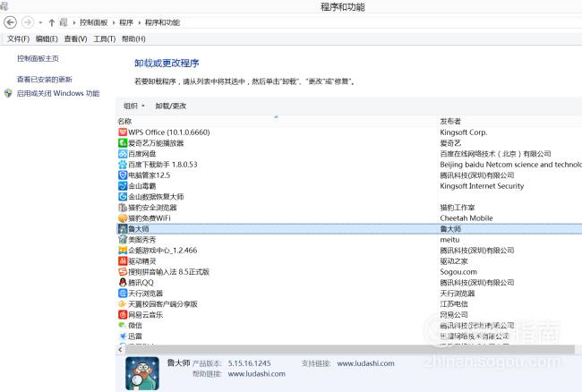Click the 电脑管家12.5 shield icon
This screenshot has width=582, height=392.
point(123,175)
